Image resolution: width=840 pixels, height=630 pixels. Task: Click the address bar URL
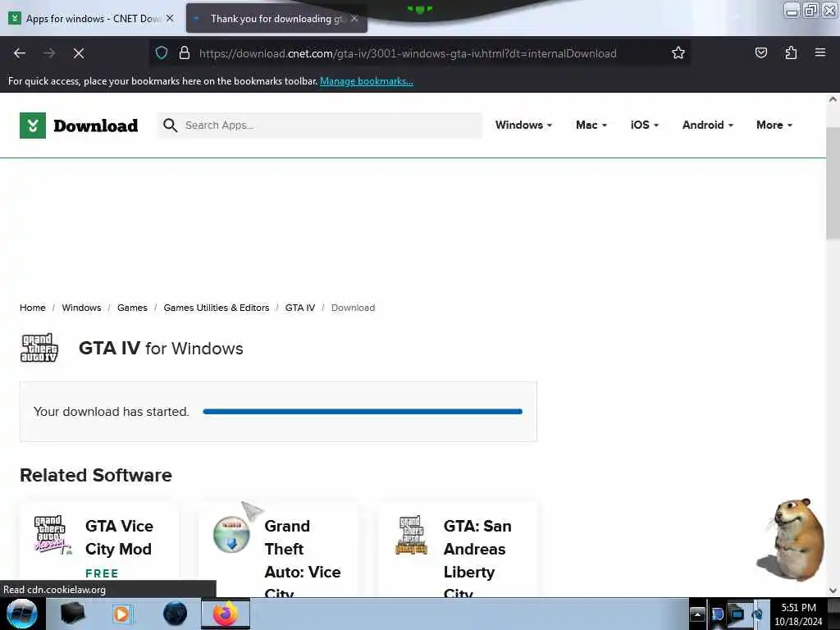408,53
